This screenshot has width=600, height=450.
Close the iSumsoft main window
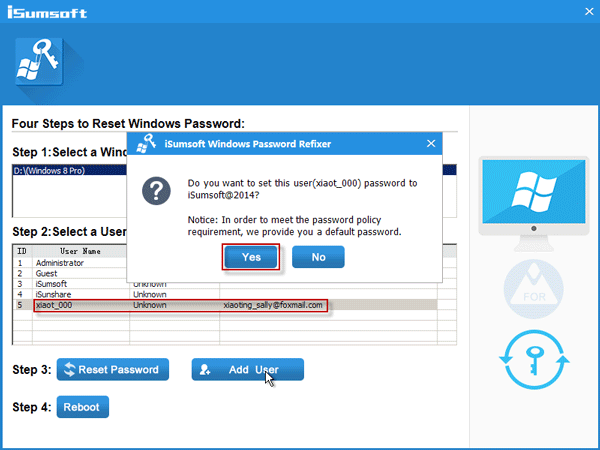coord(589,11)
